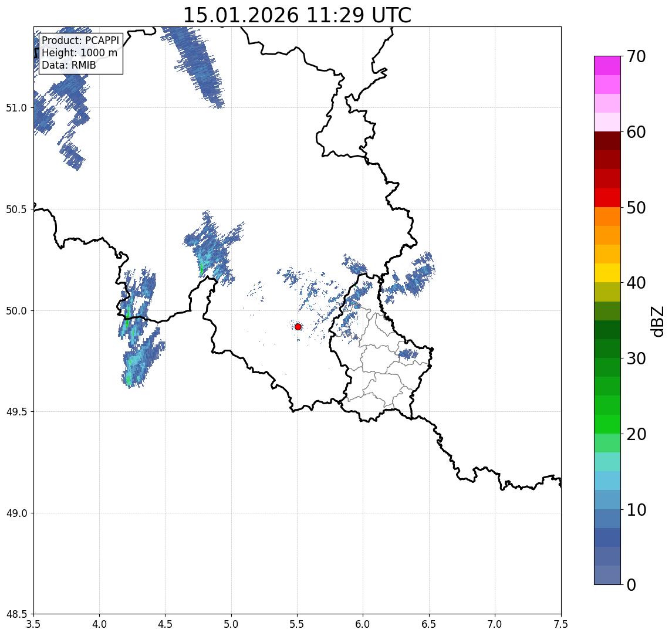Click longitude axis label 7.5

[x=561, y=624]
